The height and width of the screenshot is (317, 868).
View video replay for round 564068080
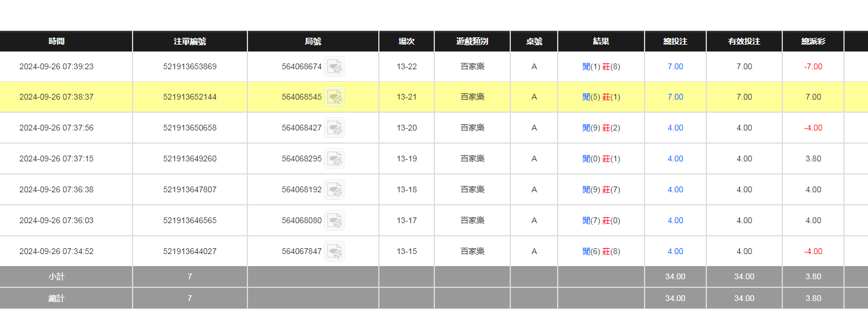pos(334,221)
